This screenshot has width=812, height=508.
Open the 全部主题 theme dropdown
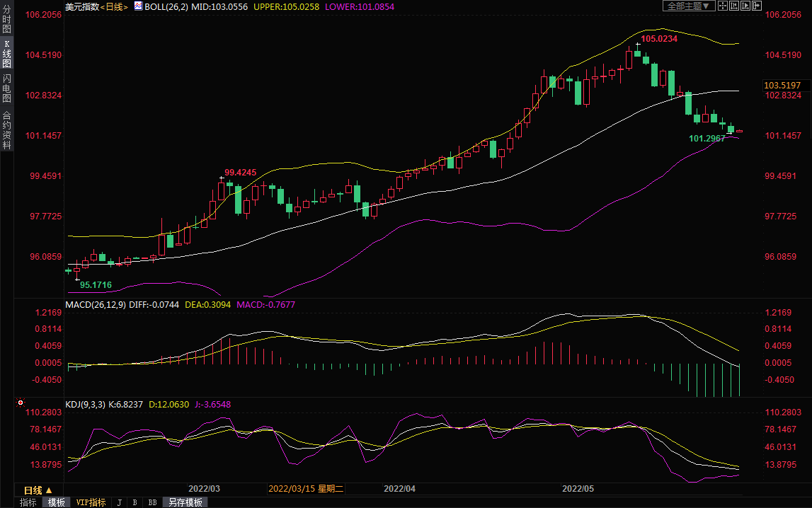[x=687, y=6]
